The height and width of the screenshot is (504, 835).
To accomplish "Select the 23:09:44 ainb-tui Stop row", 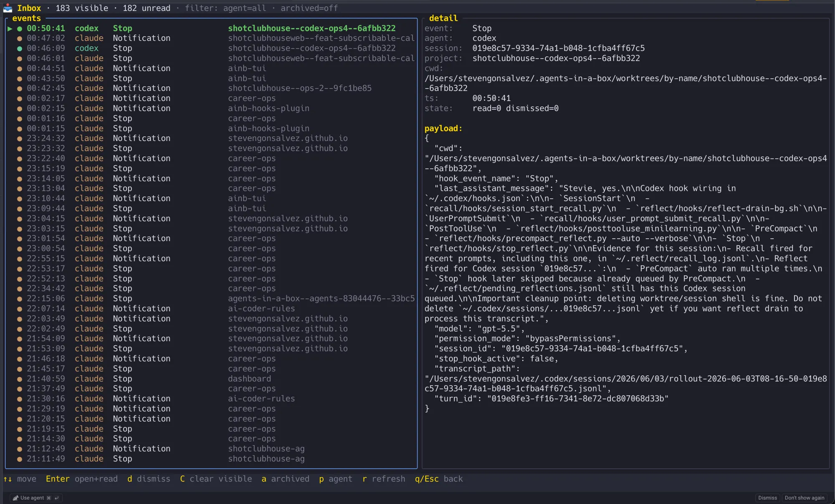I will 211,209.
